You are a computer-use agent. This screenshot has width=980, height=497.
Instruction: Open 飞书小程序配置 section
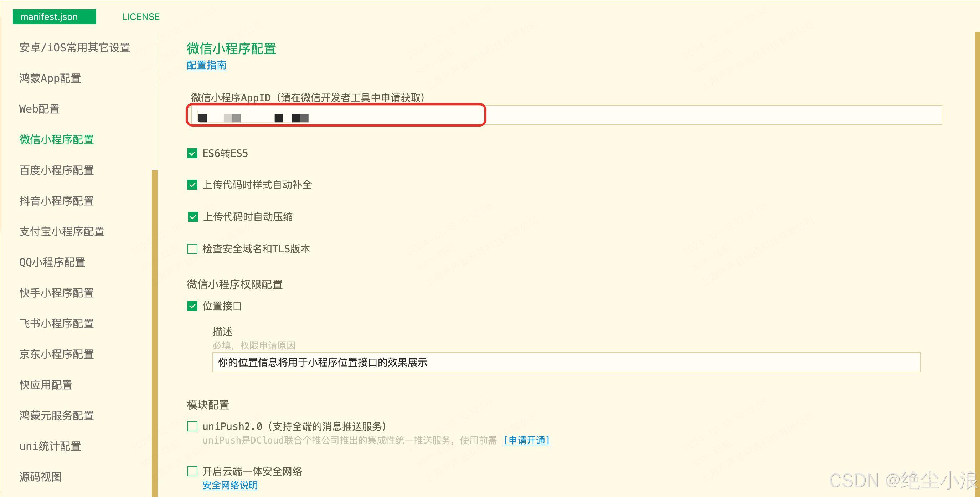(x=57, y=323)
